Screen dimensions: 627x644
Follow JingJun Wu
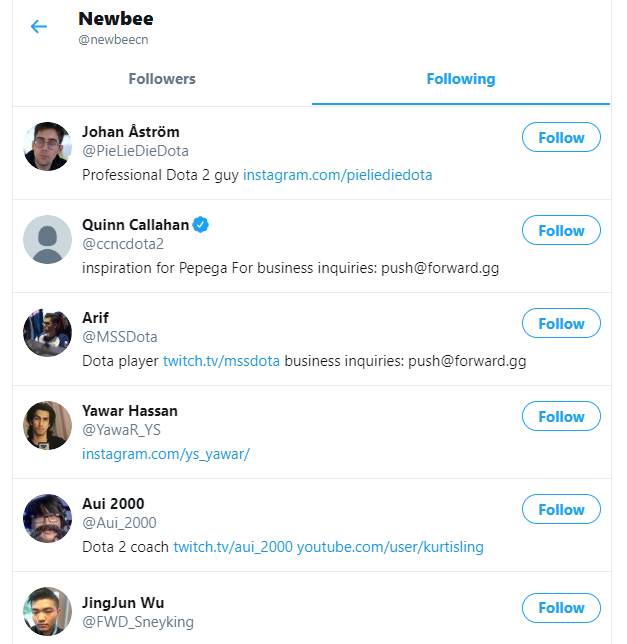pos(561,607)
